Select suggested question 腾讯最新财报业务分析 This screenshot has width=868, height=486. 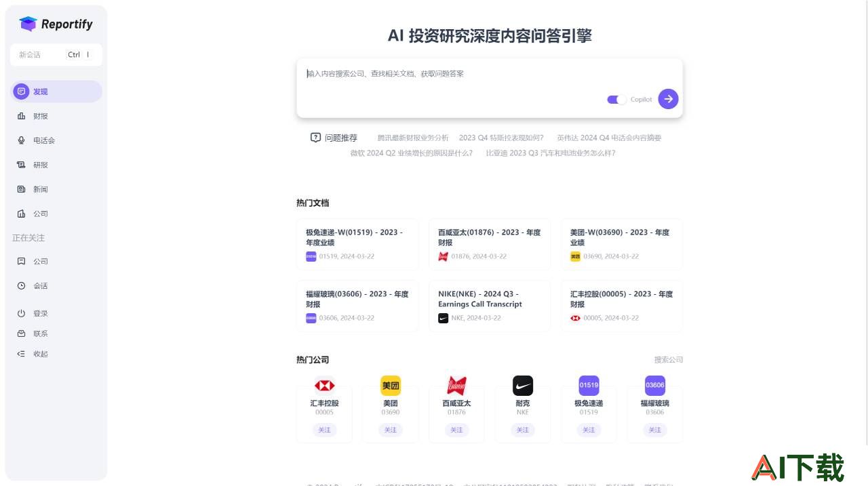coord(413,138)
